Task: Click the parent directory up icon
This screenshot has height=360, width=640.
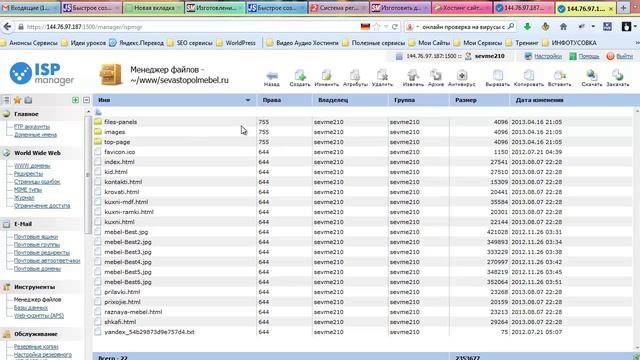Action: 98,112
